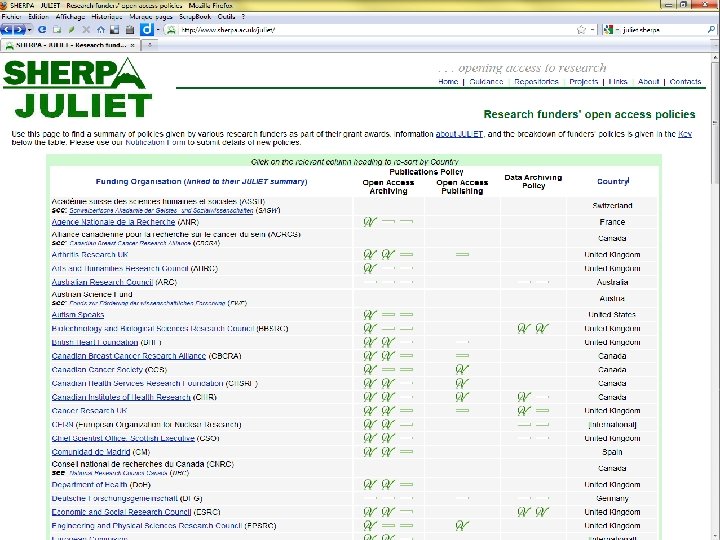Open the Australian Research Council link
The height and width of the screenshot is (540, 720).
click(x=102, y=282)
